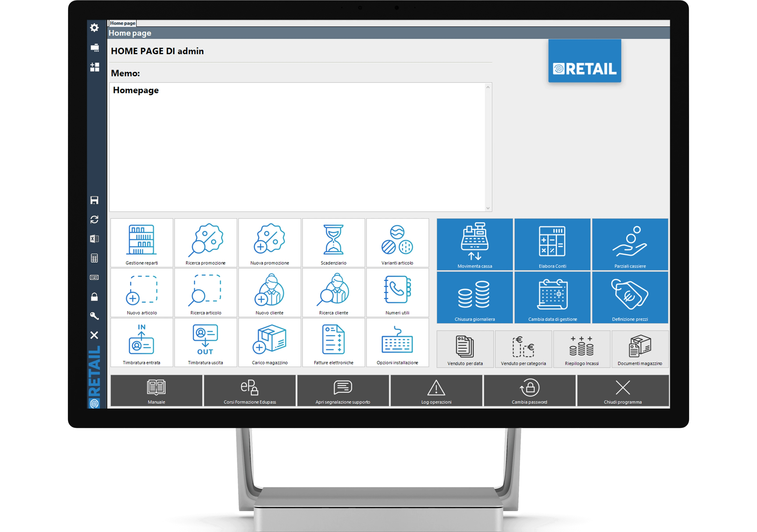757x532 pixels.
Task: Open Riepilogo Incassi report
Action: point(582,349)
